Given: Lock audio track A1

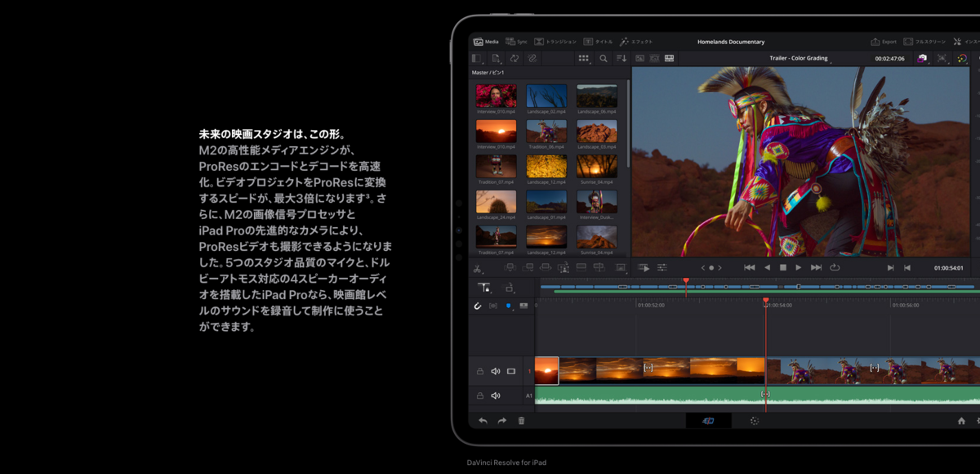Looking at the screenshot, I should tap(479, 396).
